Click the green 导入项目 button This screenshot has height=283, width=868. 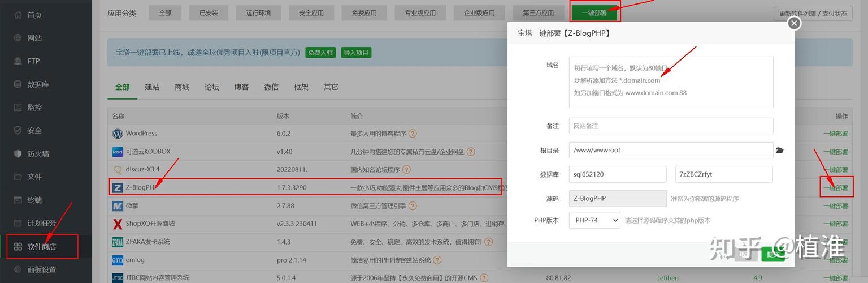356,53
